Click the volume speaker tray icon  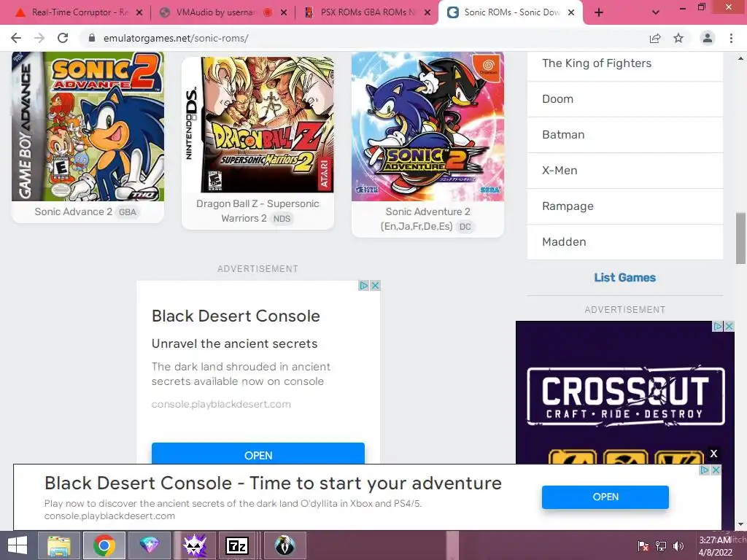pyautogui.click(x=678, y=546)
